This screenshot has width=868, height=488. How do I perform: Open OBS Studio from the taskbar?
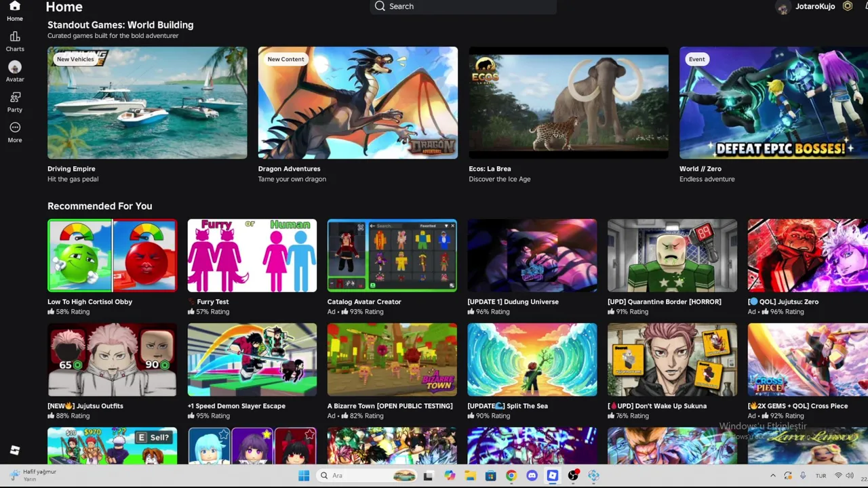[573, 476]
